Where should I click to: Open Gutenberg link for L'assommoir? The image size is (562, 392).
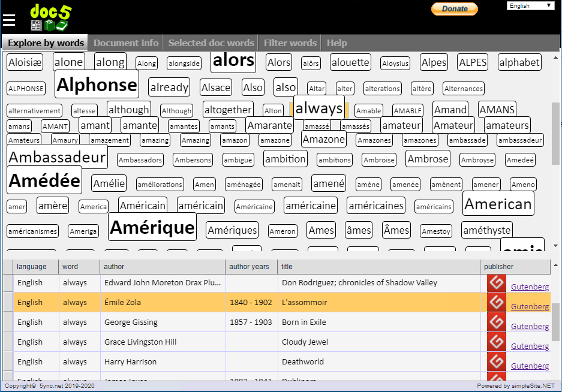click(x=530, y=306)
